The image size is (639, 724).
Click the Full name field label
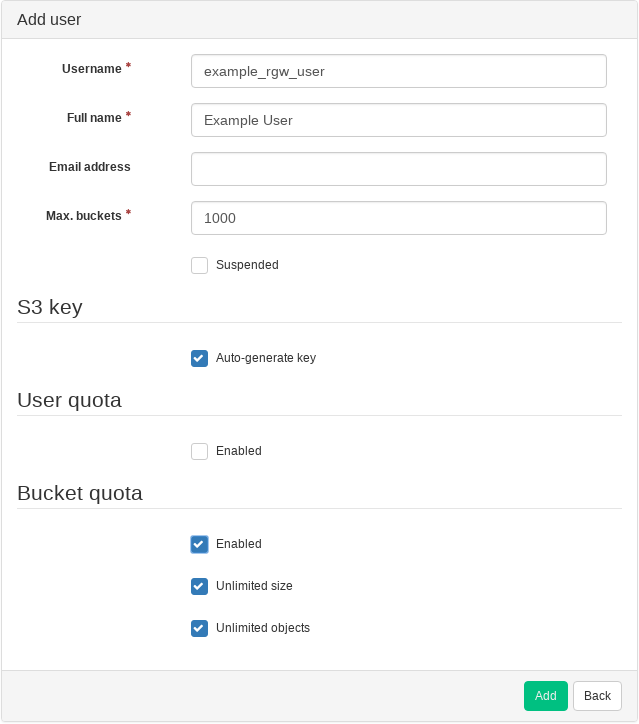94,118
